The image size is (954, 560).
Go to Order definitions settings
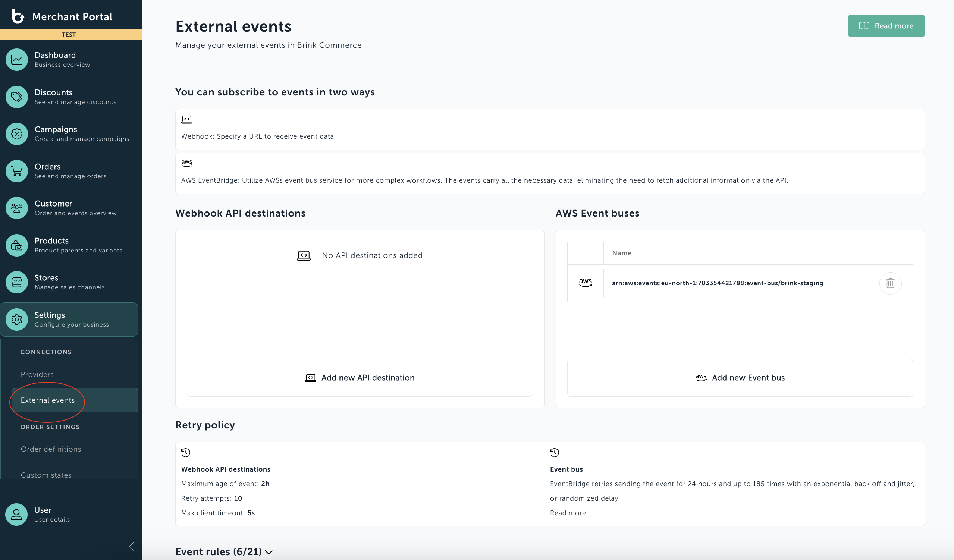[51, 449]
